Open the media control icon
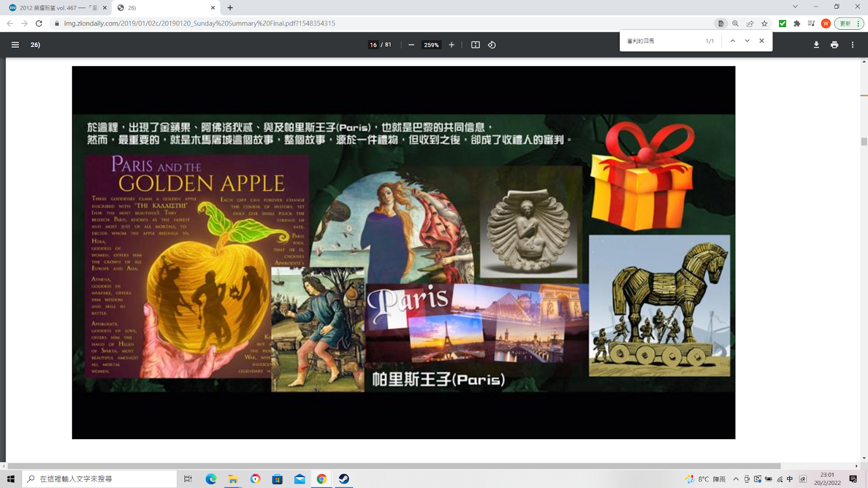Viewport: 868px width, 488px height. click(811, 23)
